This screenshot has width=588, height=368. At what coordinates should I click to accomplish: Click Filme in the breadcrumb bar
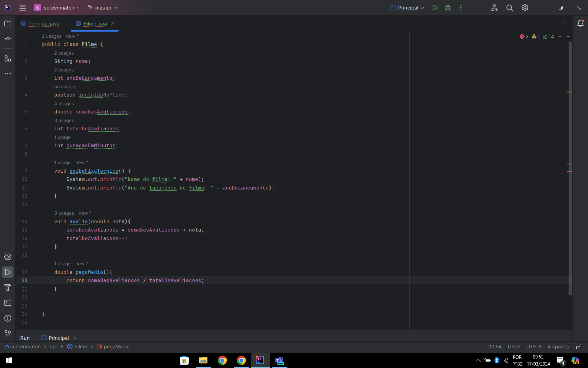[x=77, y=347]
